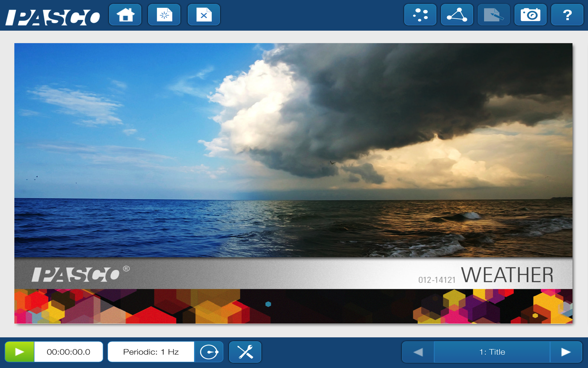Click the PASCO logo in the top bar
Image resolution: width=588 pixels, height=368 pixels.
pos(53,17)
